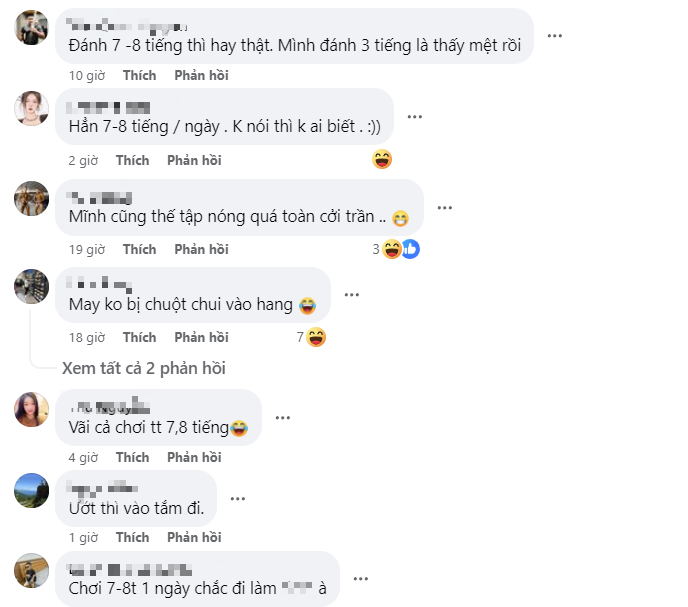The image size is (688, 607).
Task: Expand "Xem tất cả 2 phản hồi" replies
Action: click(x=144, y=368)
